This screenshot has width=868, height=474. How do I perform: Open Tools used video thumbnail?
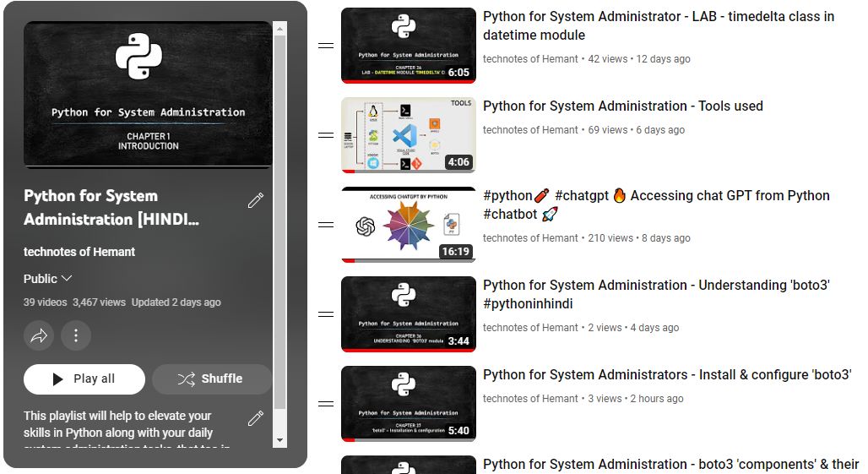click(x=409, y=135)
